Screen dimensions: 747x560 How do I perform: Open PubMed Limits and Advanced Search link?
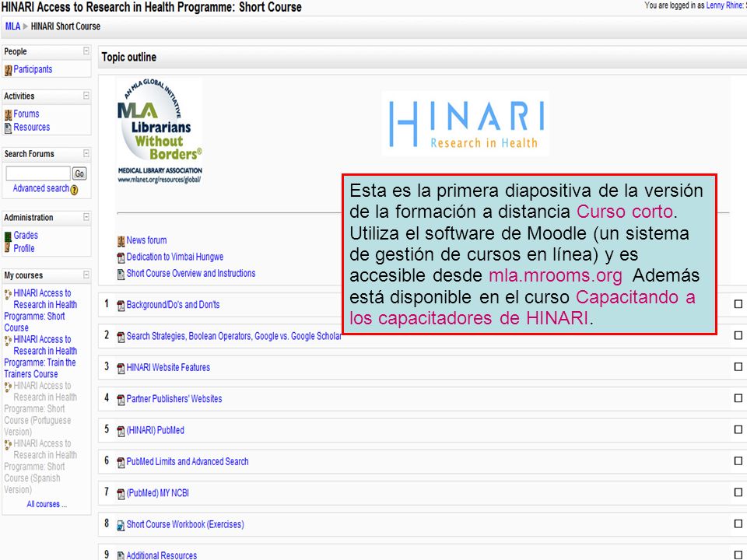tap(188, 462)
